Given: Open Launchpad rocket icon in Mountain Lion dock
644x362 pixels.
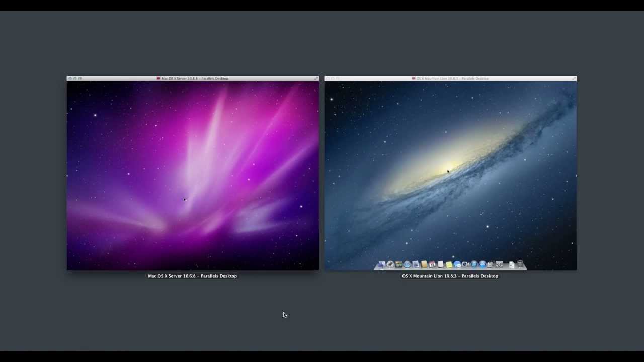Looking at the screenshot, I should (x=390, y=264).
